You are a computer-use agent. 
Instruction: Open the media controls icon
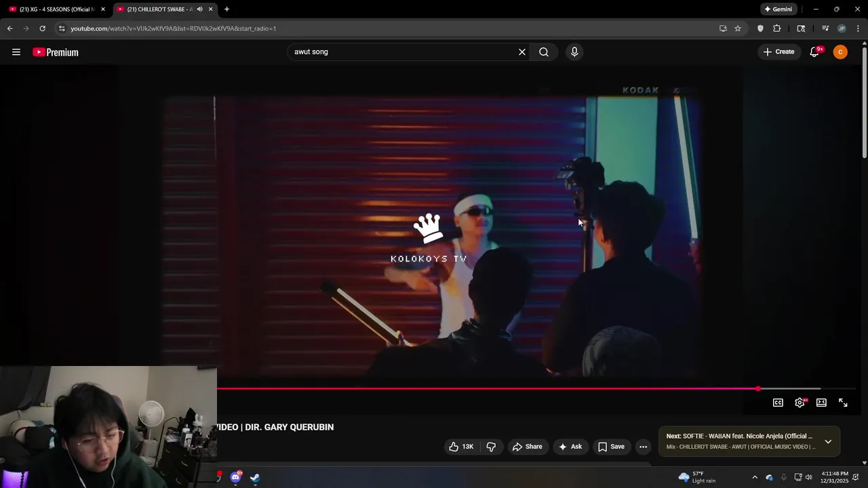pyautogui.click(x=825, y=28)
